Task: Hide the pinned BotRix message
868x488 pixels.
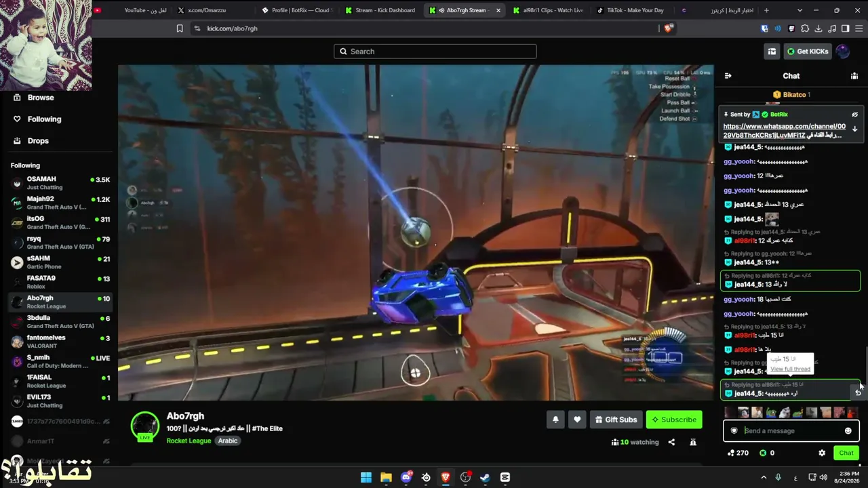Action: (x=855, y=115)
